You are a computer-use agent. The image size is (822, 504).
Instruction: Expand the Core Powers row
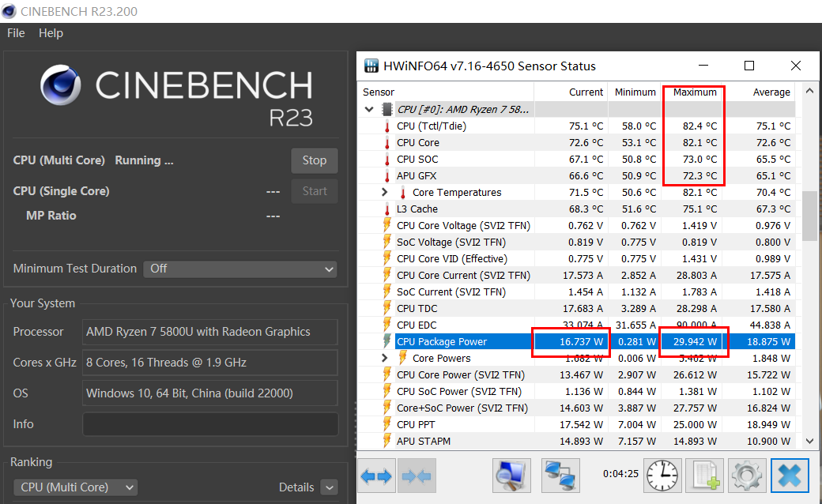[x=384, y=358]
